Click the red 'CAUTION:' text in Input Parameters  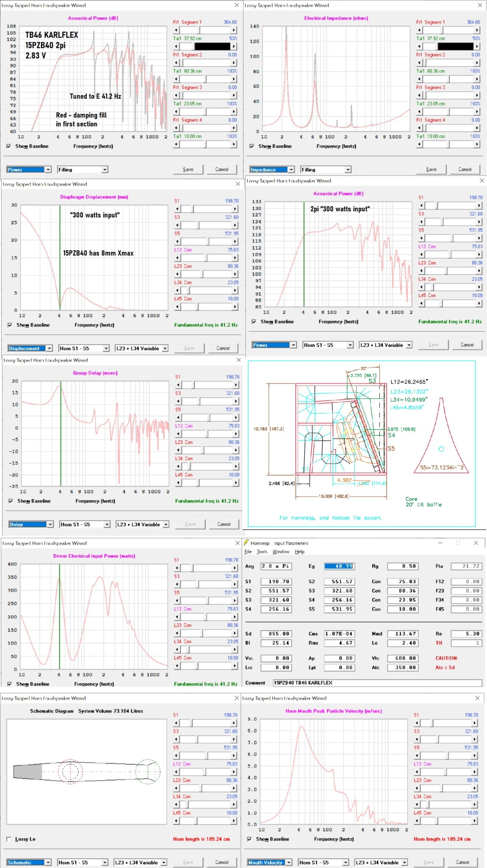[x=447, y=658]
